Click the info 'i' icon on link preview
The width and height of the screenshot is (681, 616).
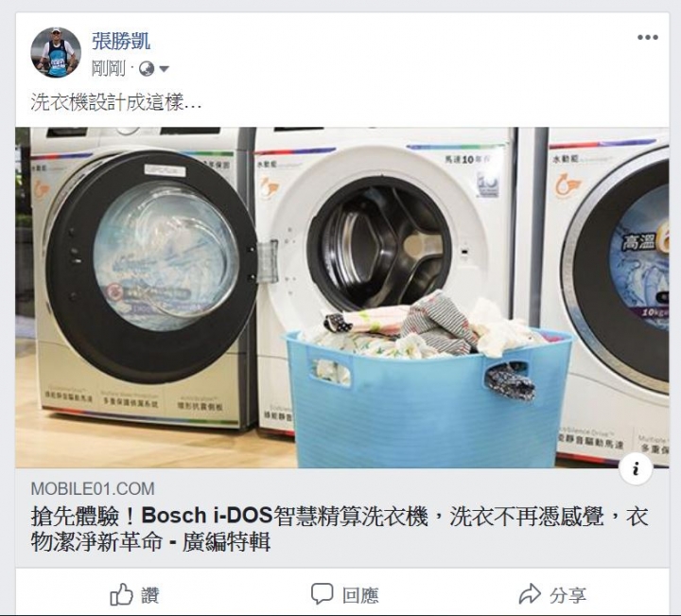tap(636, 468)
